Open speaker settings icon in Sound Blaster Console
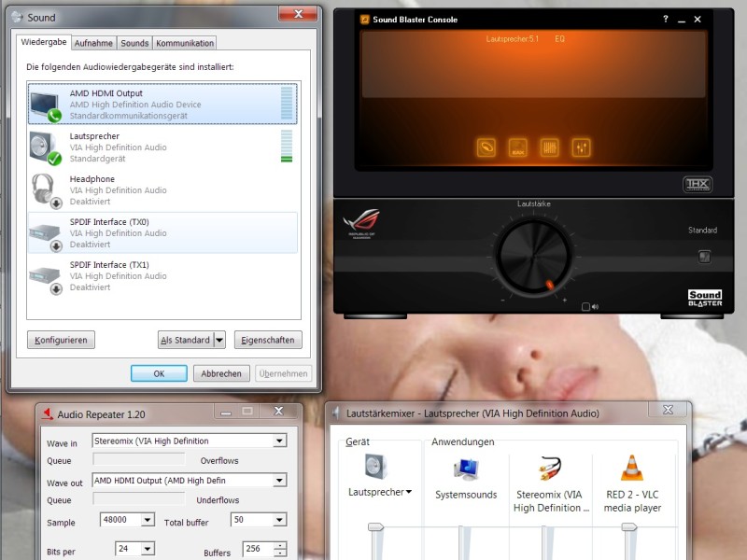Screen dimensions: 747x560 click(486, 147)
